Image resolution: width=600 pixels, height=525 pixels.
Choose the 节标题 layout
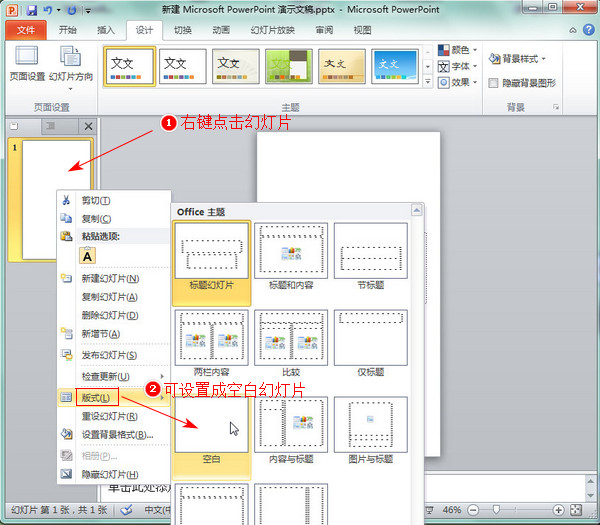370,256
